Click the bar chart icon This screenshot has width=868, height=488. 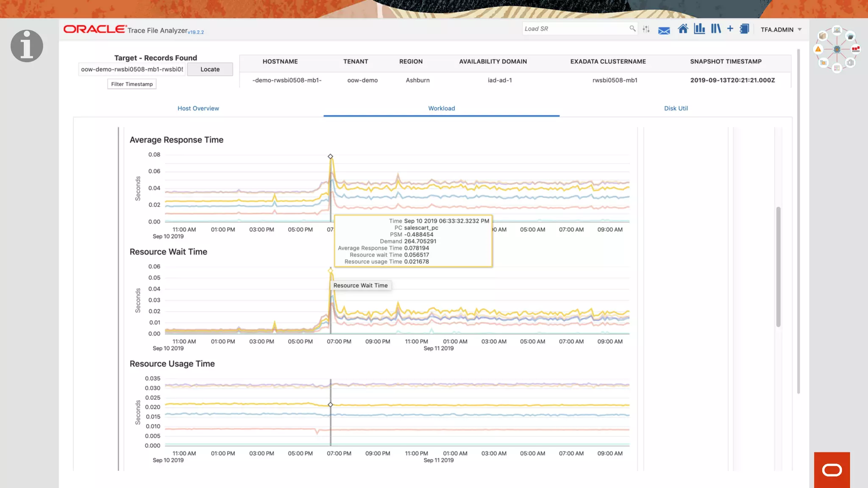click(x=699, y=29)
